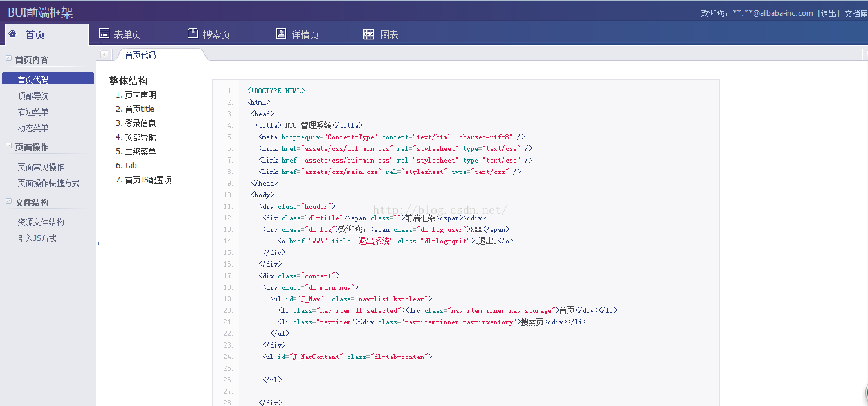Image resolution: width=868 pixels, height=406 pixels.
Task: Select the 首页 home icon in the navigation
Action: point(14,33)
